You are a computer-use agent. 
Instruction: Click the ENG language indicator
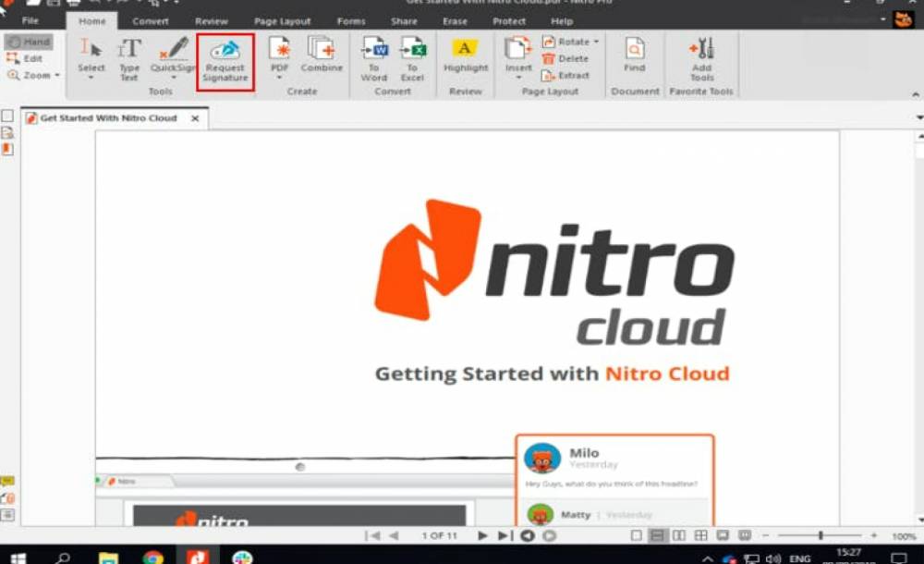click(799, 558)
